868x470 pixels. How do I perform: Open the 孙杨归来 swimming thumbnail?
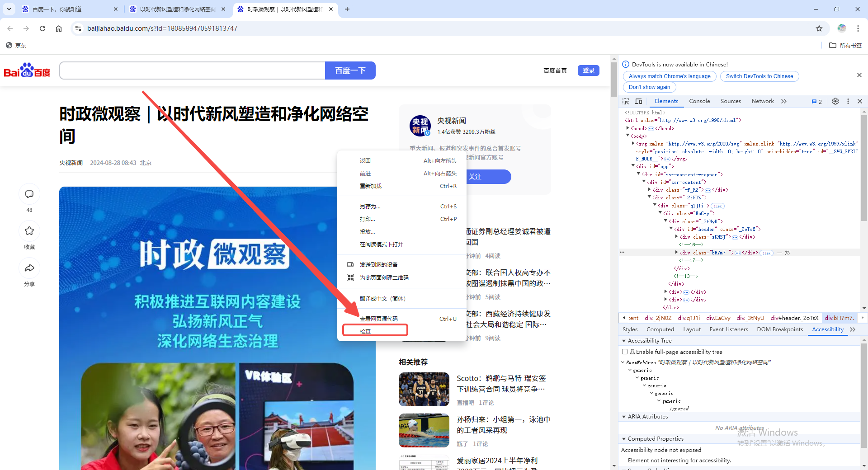coord(424,430)
